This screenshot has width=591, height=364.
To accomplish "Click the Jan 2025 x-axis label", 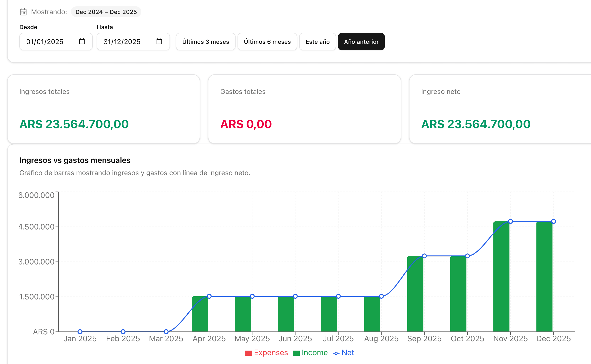I will pos(80,339).
